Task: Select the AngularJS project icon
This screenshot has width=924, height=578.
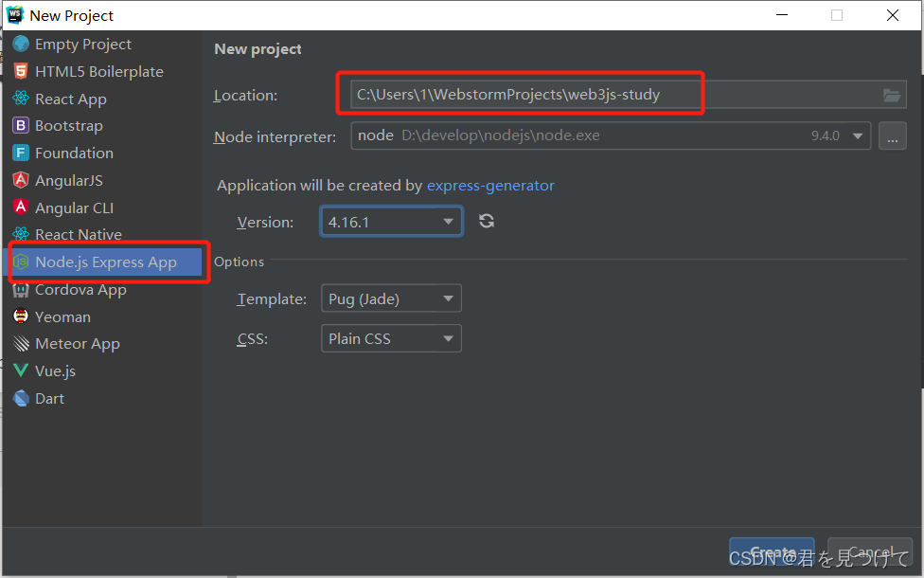Action: pos(21,180)
